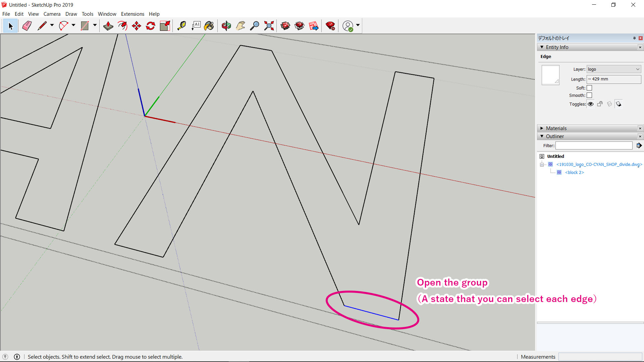Choose the Offset tool
Screen dimensions: 644x362
pos(122,26)
